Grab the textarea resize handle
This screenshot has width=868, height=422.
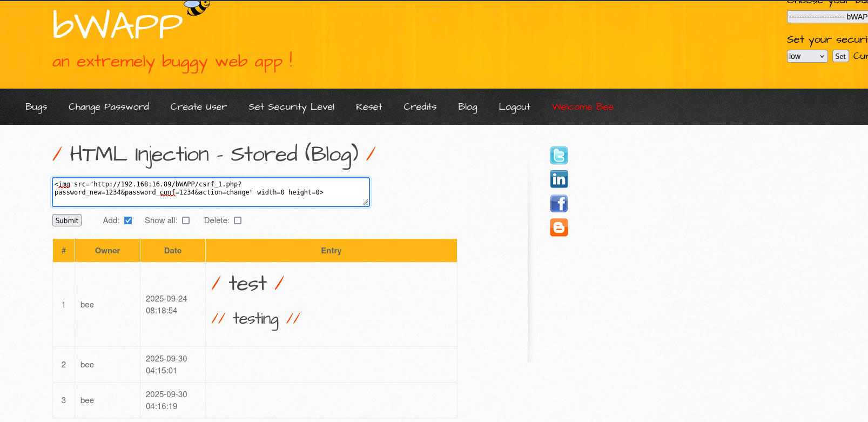click(x=365, y=203)
